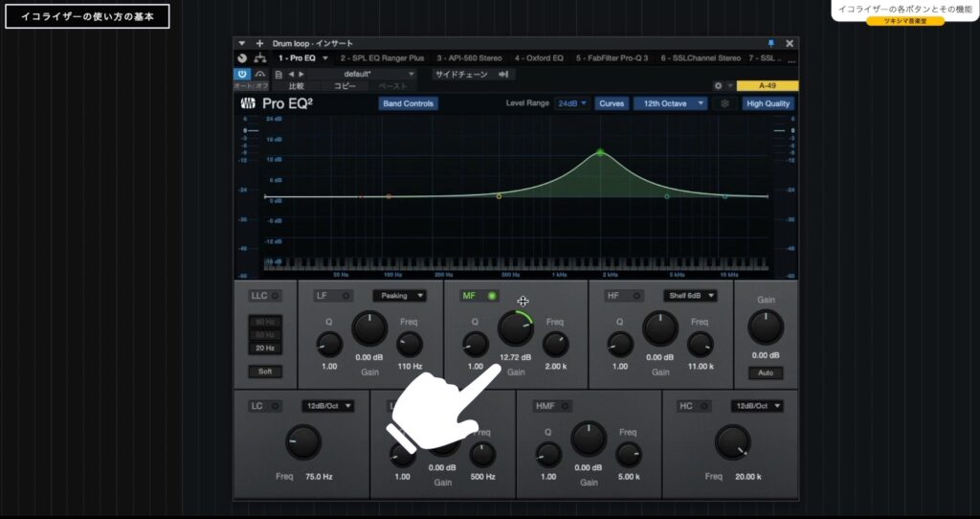The width and height of the screenshot is (980, 519).
Task: Open the HF Shelf 6dB dropdown
Action: (x=690, y=296)
